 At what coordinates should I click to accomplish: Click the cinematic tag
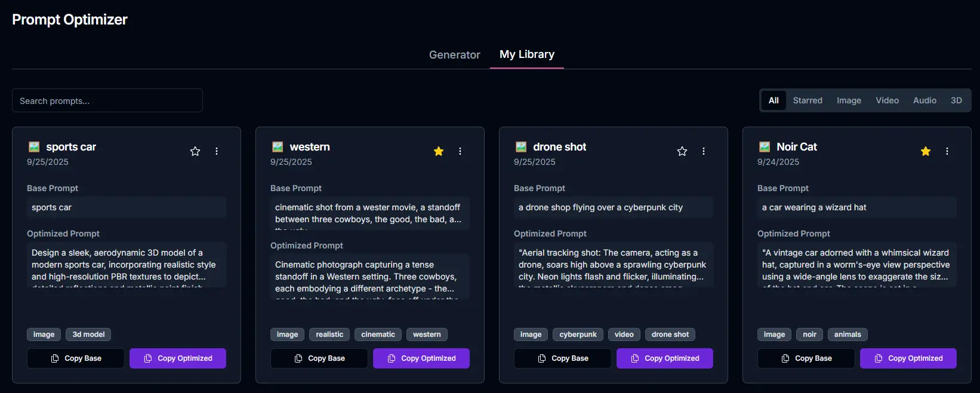[x=378, y=334]
